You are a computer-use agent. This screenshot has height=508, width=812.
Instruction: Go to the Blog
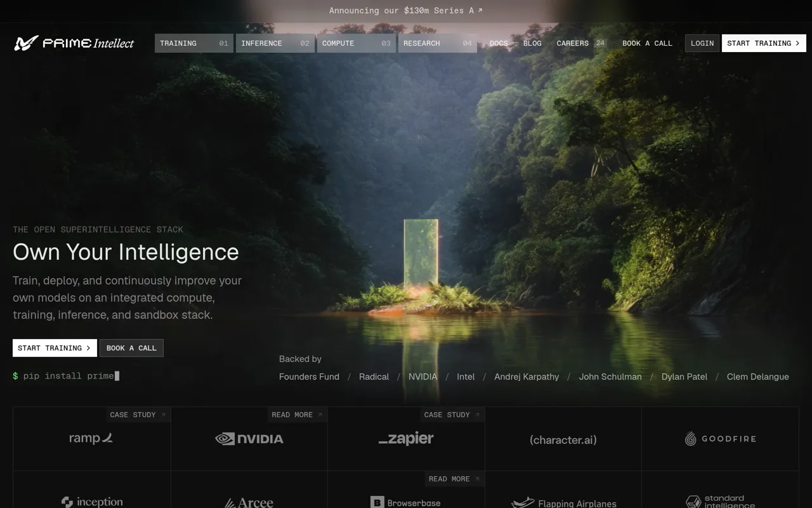point(532,43)
